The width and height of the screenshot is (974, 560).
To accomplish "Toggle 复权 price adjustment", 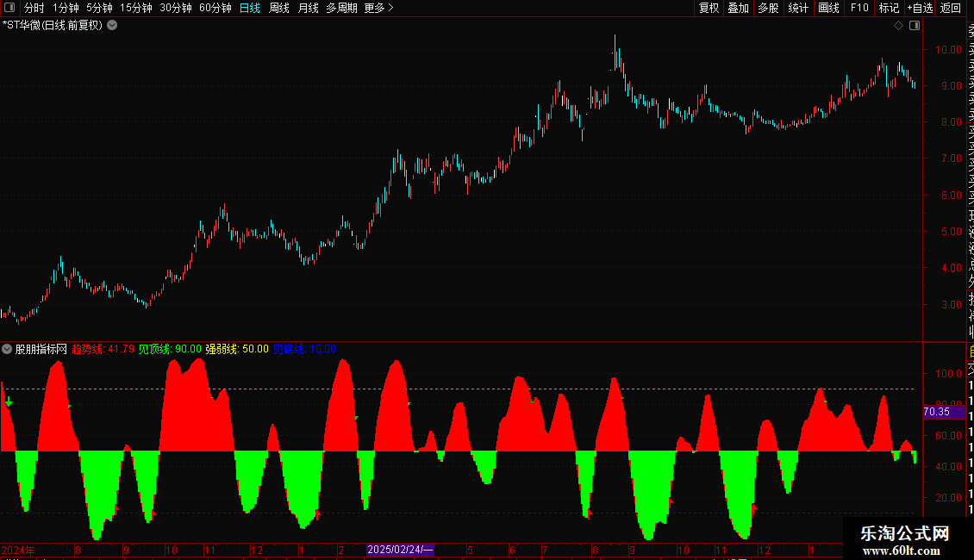I will (709, 8).
